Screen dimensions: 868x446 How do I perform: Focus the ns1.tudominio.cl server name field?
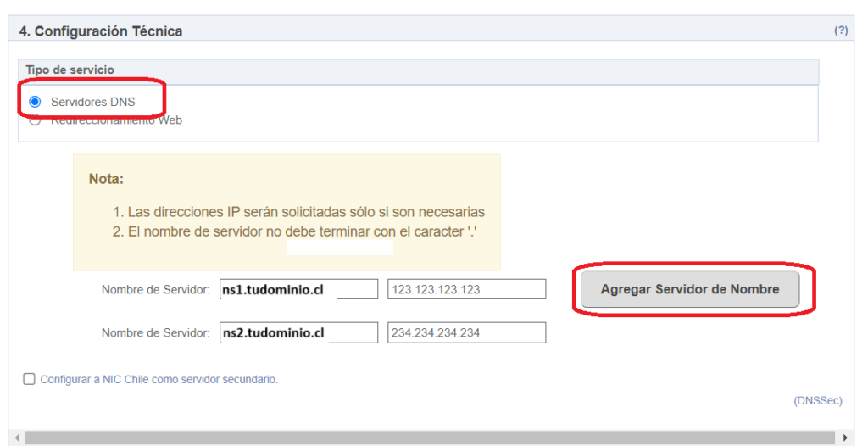(299, 289)
